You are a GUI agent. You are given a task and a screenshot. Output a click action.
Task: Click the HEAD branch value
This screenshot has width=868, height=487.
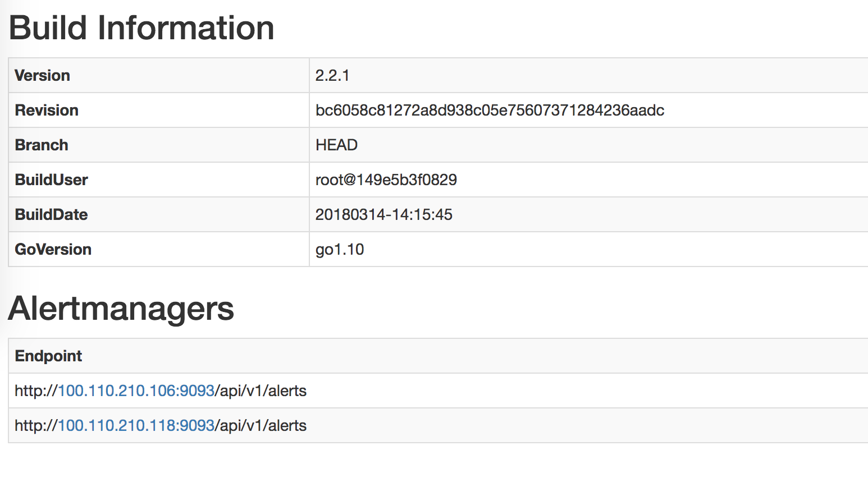point(336,145)
